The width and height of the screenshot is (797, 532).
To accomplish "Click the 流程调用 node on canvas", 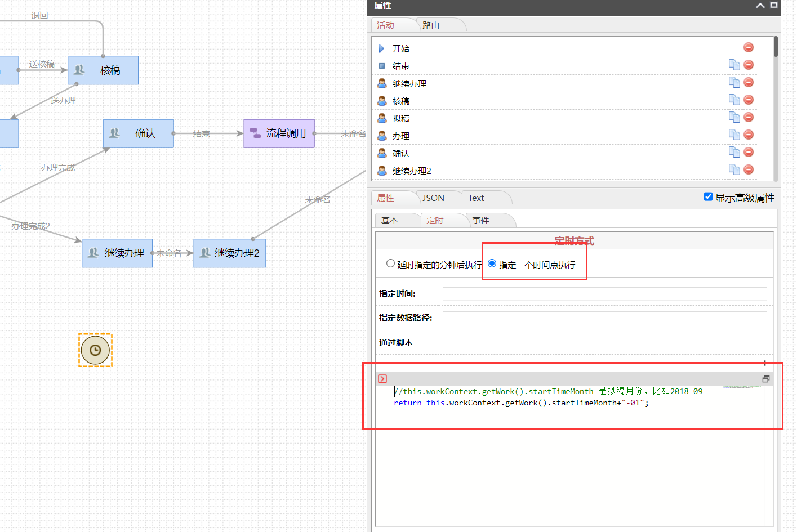I will point(279,133).
